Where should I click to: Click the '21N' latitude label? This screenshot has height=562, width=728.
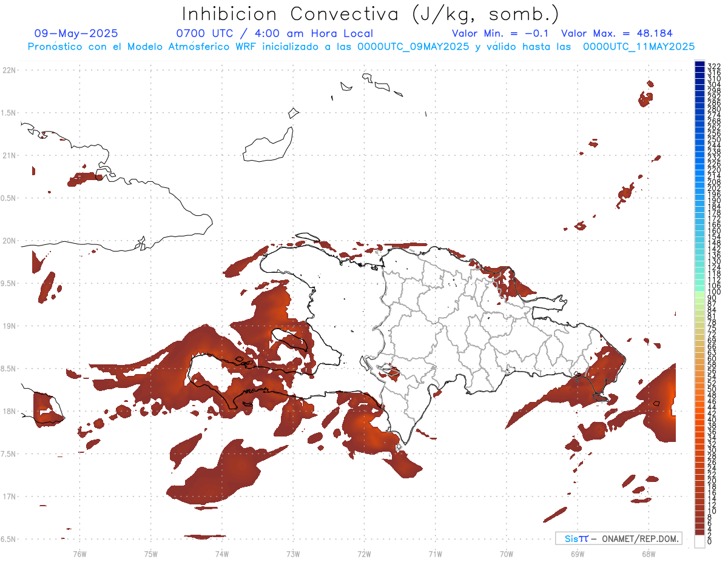click(9, 156)
